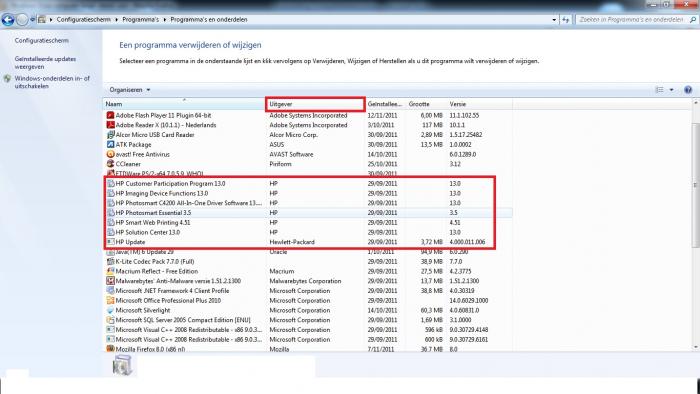Click 'AVAST Software' publisher cell
700x394 pixels.
tap(291, 154)
